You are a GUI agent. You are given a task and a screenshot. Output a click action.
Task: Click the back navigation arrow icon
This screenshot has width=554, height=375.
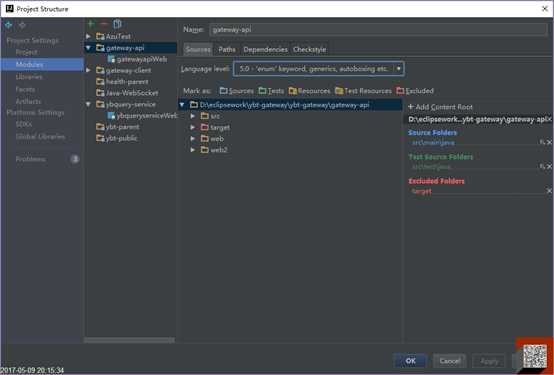8,25
